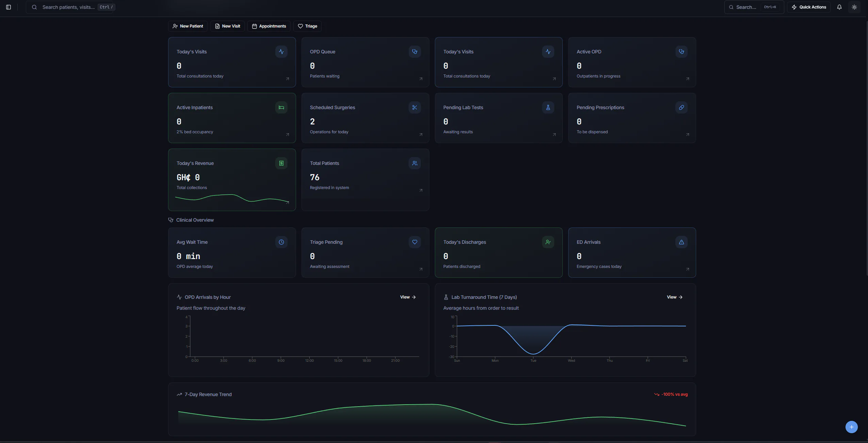Click the Pending Prescriptions pill icon
Screen dimensions: 868x443
pos(681,107)
